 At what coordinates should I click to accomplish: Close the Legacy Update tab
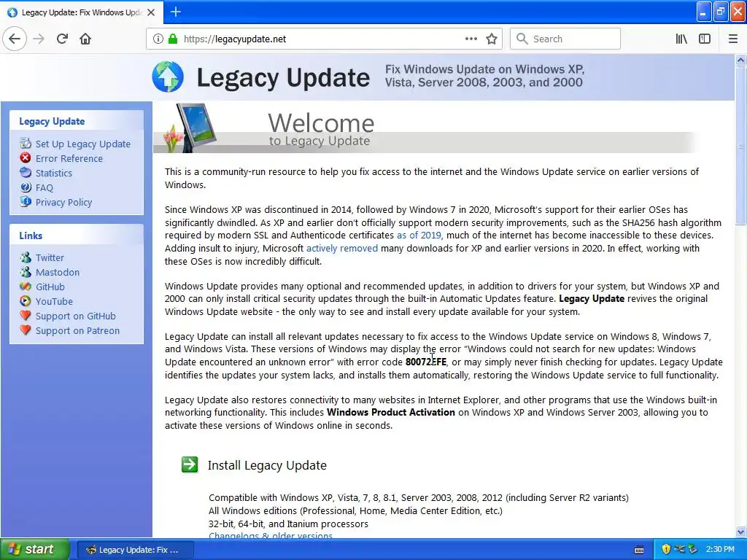(151, 12)
